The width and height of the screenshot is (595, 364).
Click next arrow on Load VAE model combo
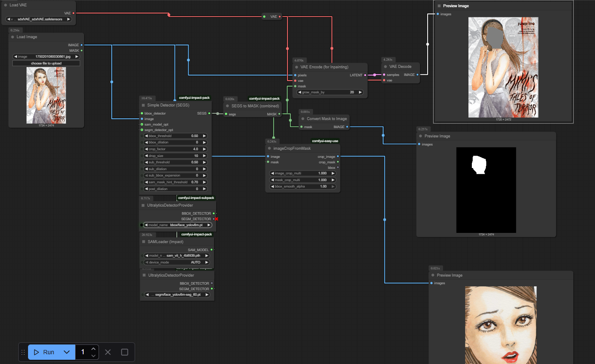[x=68, y=19]
